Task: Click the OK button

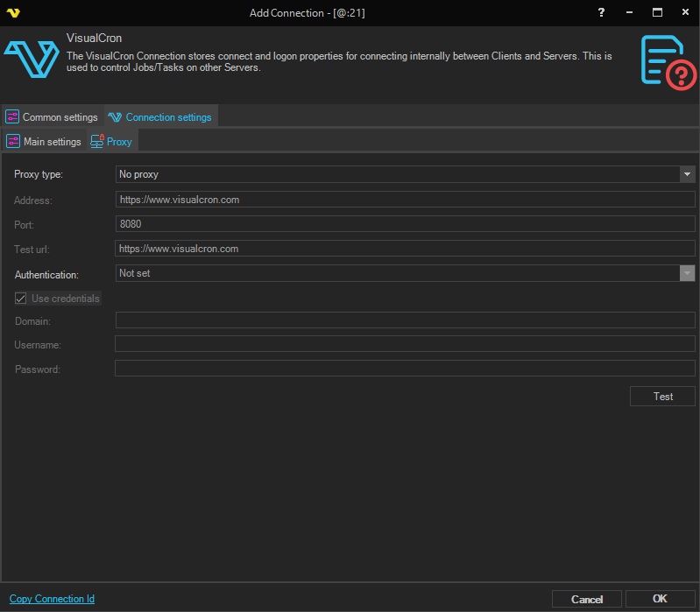Action: click(661, 599)
